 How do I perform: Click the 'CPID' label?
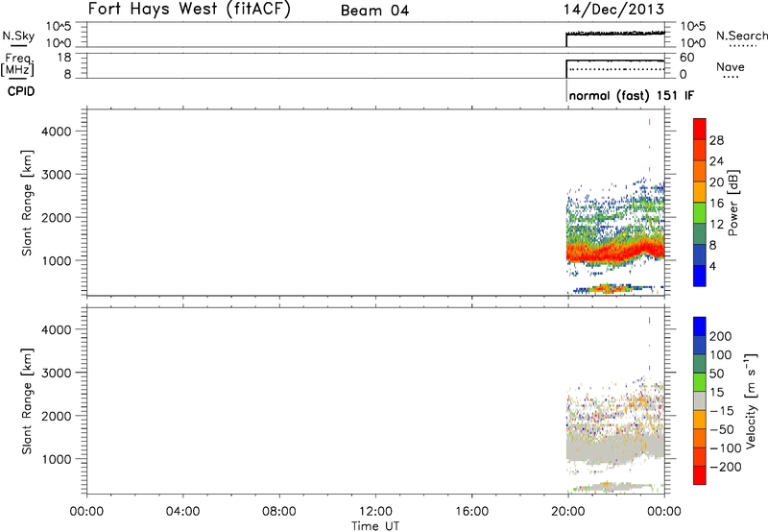point(21,91)
